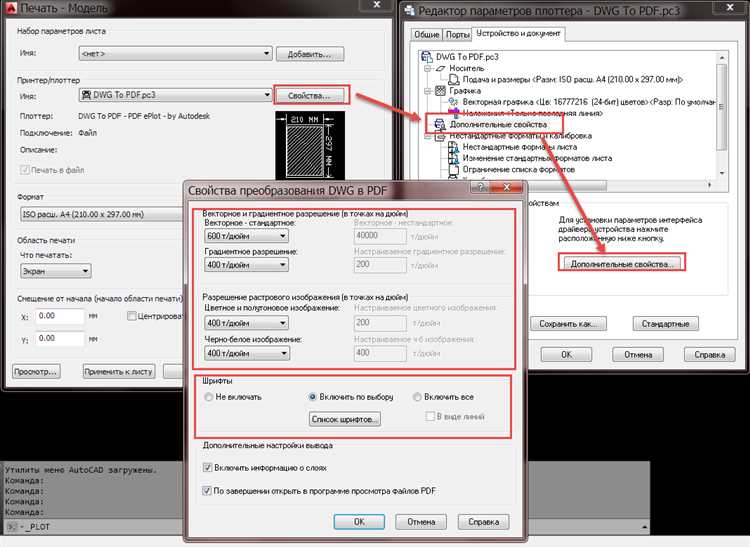
Task: Click the Носитель media icon in tree
Action: pos(441,68)
